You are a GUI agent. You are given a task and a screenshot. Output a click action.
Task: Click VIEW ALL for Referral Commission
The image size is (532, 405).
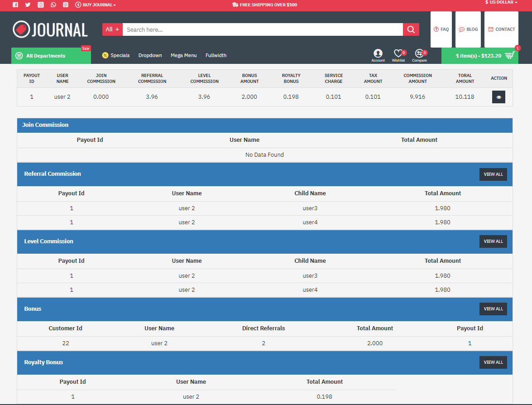tap(493, 174)
